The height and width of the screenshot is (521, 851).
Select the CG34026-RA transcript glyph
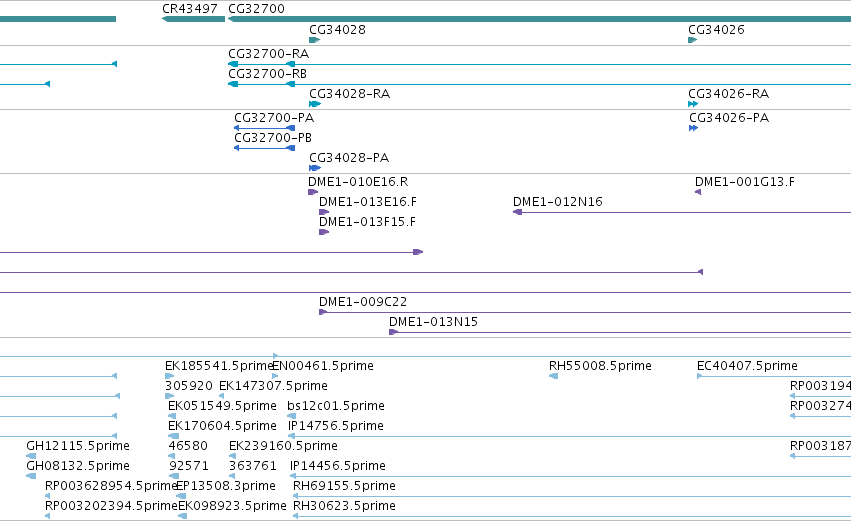[693, 104]
